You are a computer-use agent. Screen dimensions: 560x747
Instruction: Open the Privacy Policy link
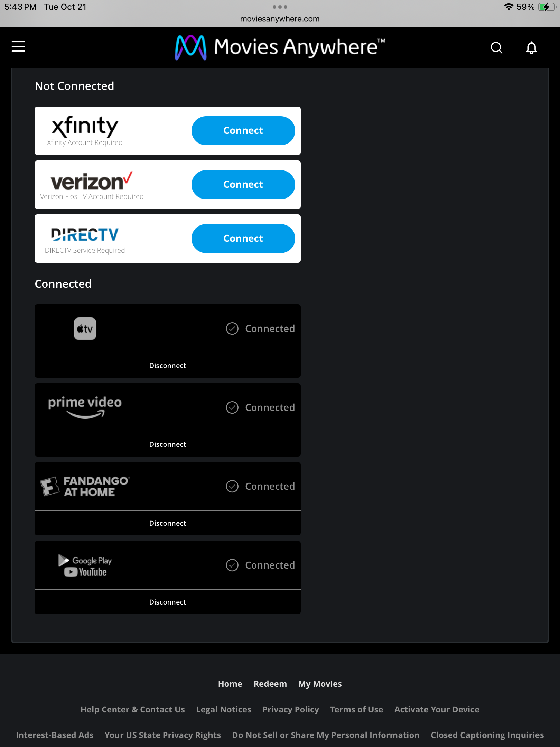tap(290, 709)
